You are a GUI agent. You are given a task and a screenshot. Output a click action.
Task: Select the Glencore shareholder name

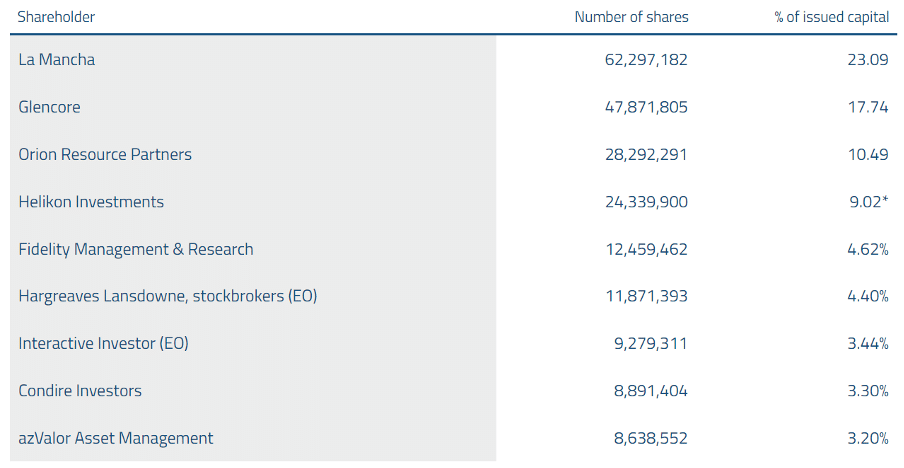click(49, 107)
